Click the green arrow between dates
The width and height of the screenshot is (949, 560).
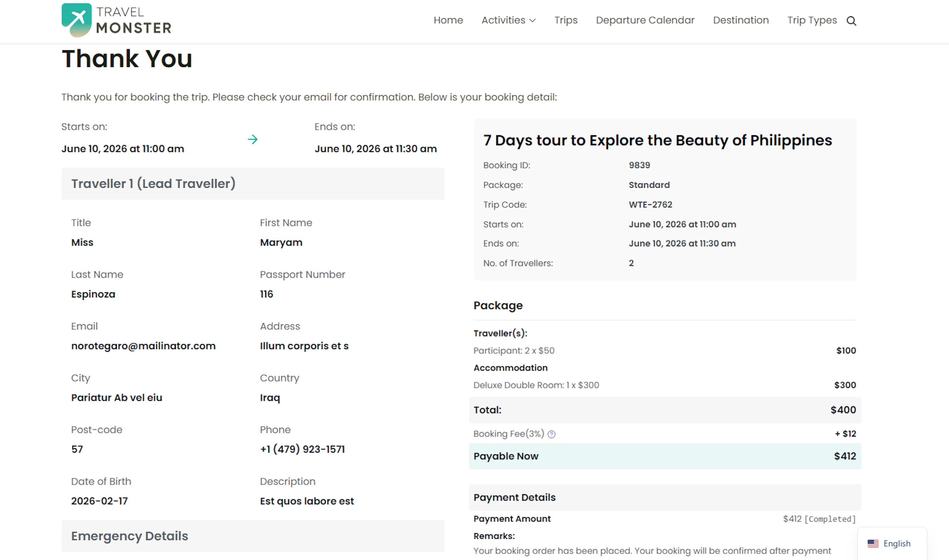[253, 139]
